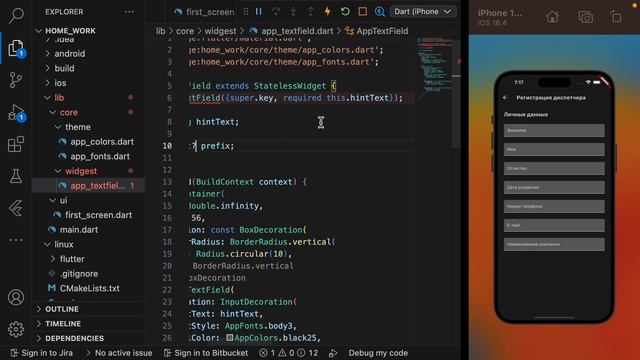Expand the android folder
Viewport: 640px width, 360px height.
pyautogui.click(x=88, y=53)
